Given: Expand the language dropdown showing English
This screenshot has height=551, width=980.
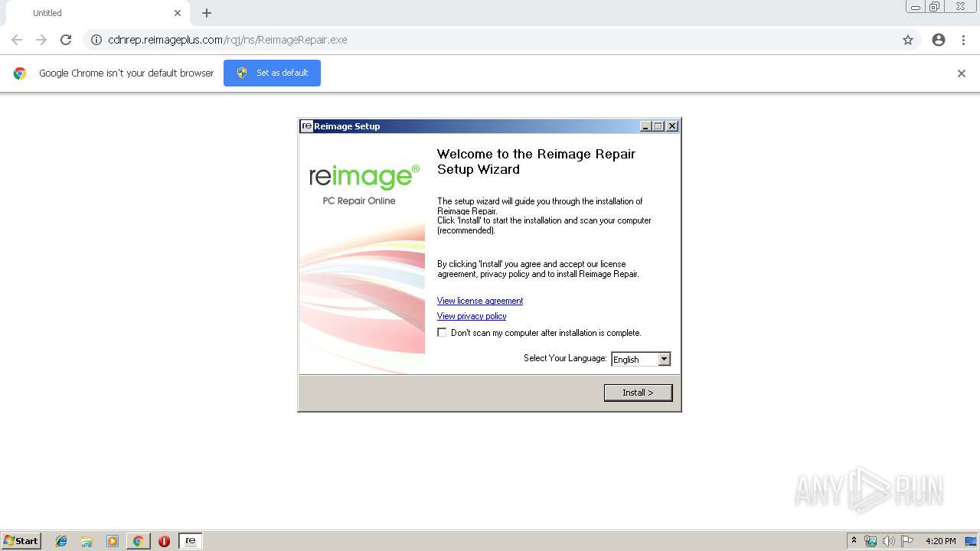Looking at the screenshot, I should click(x=664, y=359).
